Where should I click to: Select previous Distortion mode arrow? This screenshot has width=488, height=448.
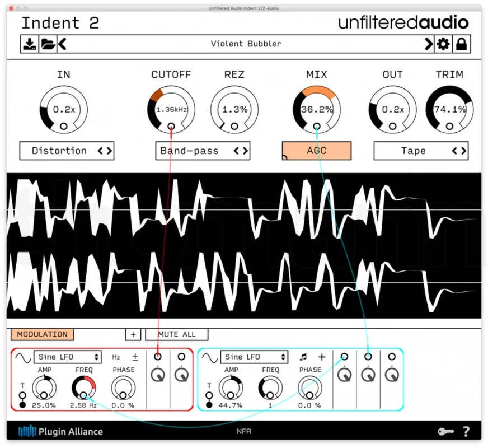click(x=100, y=151)
